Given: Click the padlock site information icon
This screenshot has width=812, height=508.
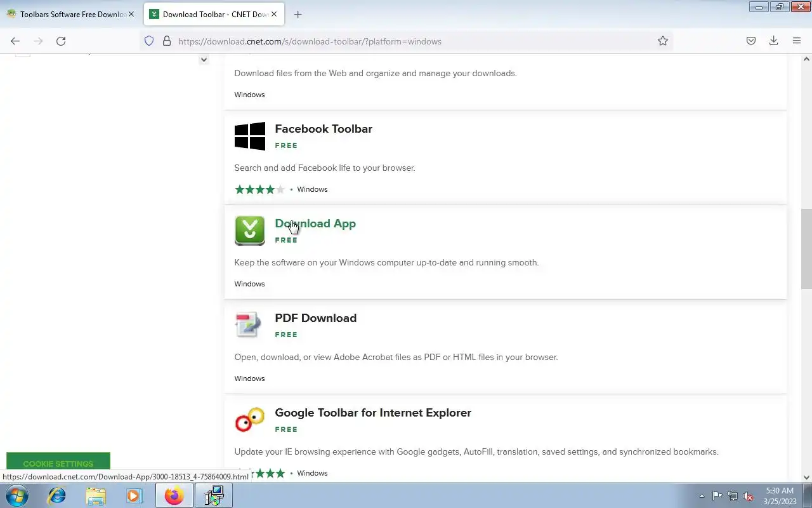Looking at the screenshot, I should [167, 41].
